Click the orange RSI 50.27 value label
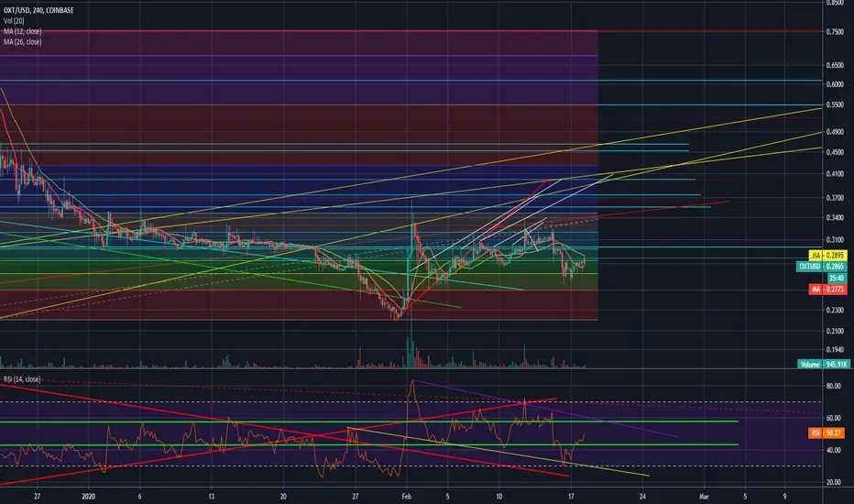 coord(827,433)
